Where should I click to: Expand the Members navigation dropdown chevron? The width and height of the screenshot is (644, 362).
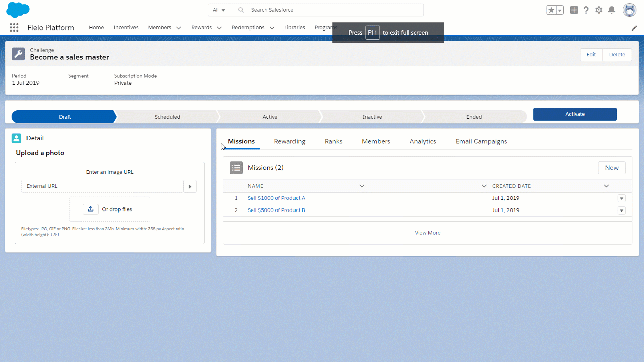[x=179, y=28]
